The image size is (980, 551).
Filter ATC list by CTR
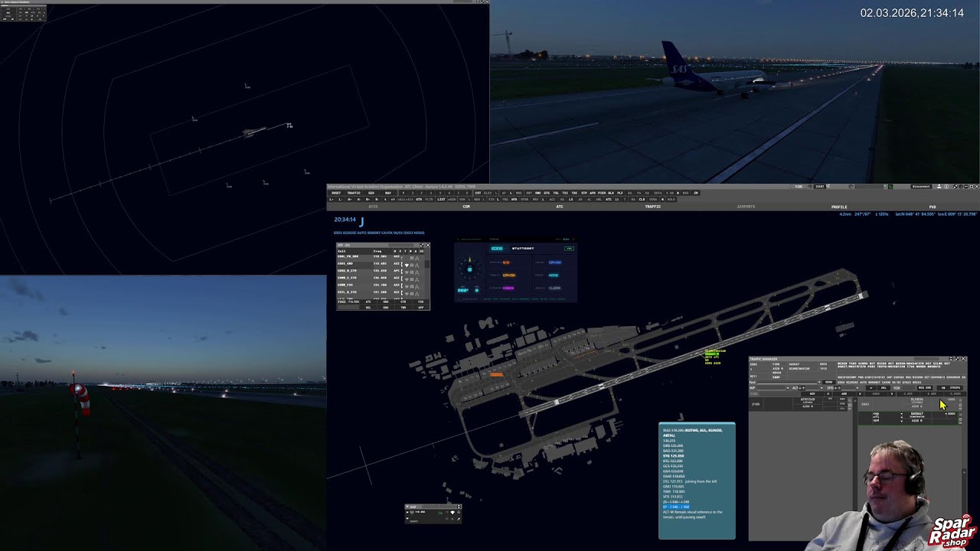pyautogui.click(x=403, y=302)
